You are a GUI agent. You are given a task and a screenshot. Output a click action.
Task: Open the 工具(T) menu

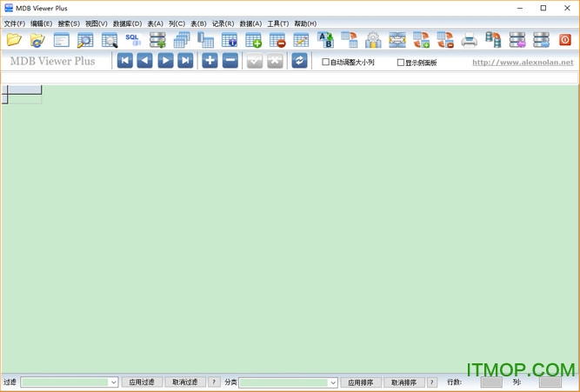[277, 23]
